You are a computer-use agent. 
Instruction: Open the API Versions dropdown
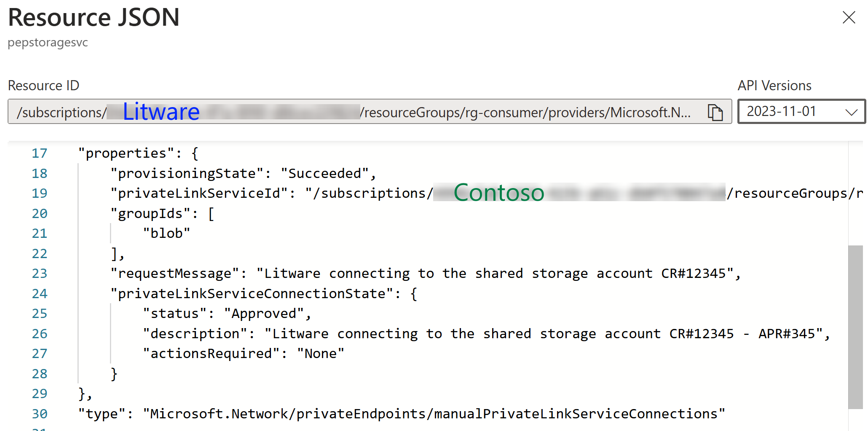click(801, 111)
